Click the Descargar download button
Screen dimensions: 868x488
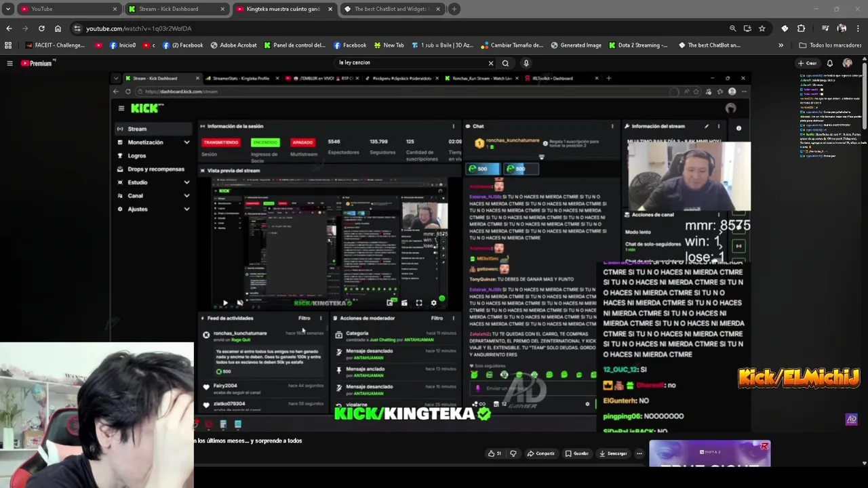614,453
